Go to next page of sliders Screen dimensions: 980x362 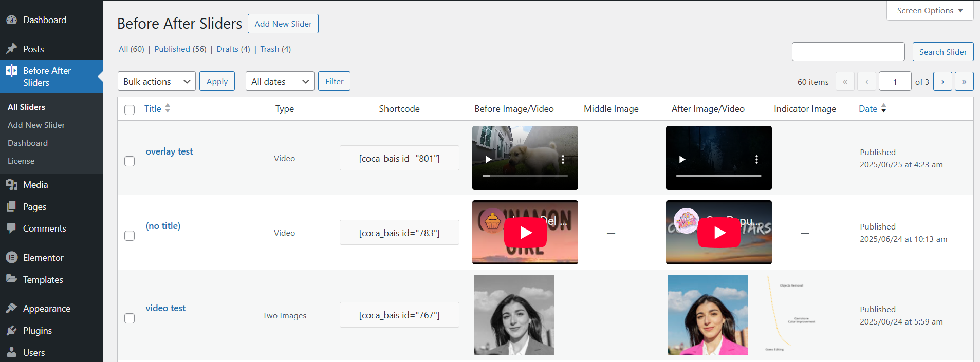pyautogui.click(x=942, y=82)
